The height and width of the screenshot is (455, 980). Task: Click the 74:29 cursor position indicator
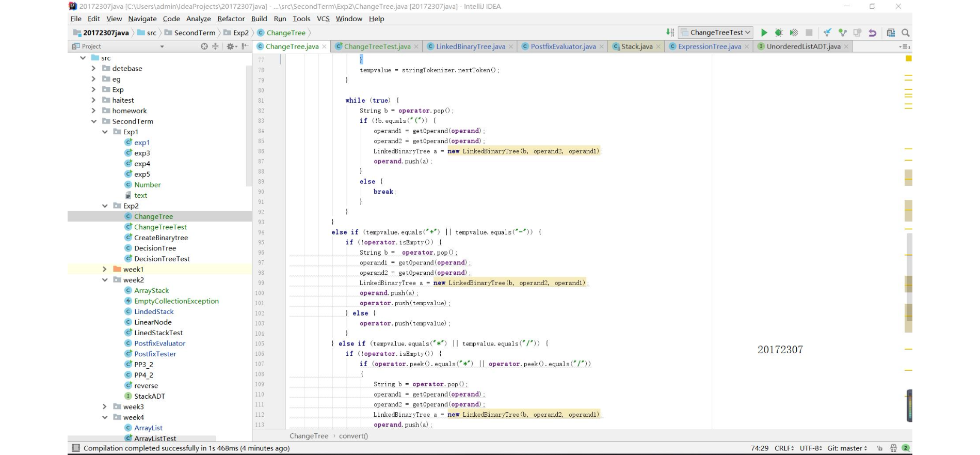click(759, 448)
